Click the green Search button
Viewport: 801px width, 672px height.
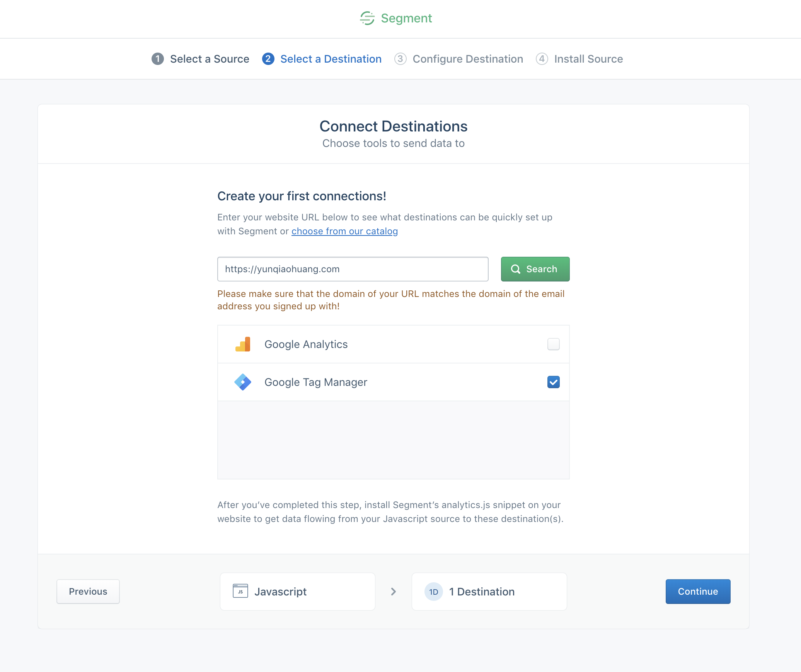tap(535, 269)
